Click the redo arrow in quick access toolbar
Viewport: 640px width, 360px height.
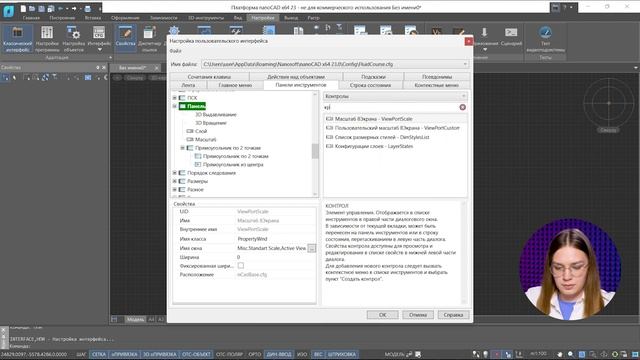[74, 8]
